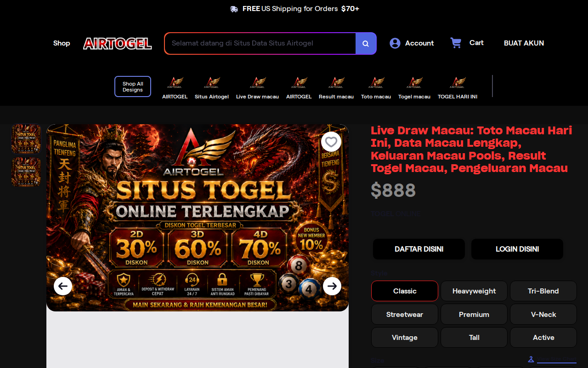Choose the Streetwear style
Screen dimensions: 588x368
[x=405, y=315]
